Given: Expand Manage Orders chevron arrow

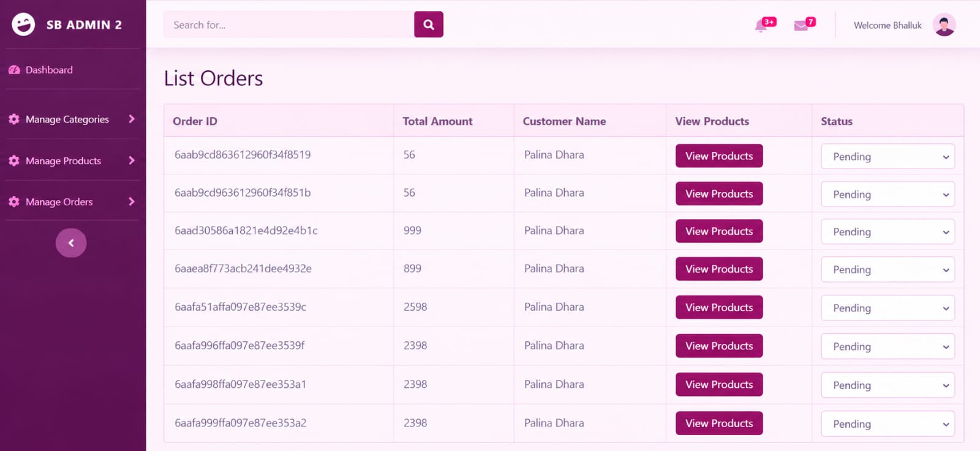Looking at the screenshot, I should pos(131,202).
